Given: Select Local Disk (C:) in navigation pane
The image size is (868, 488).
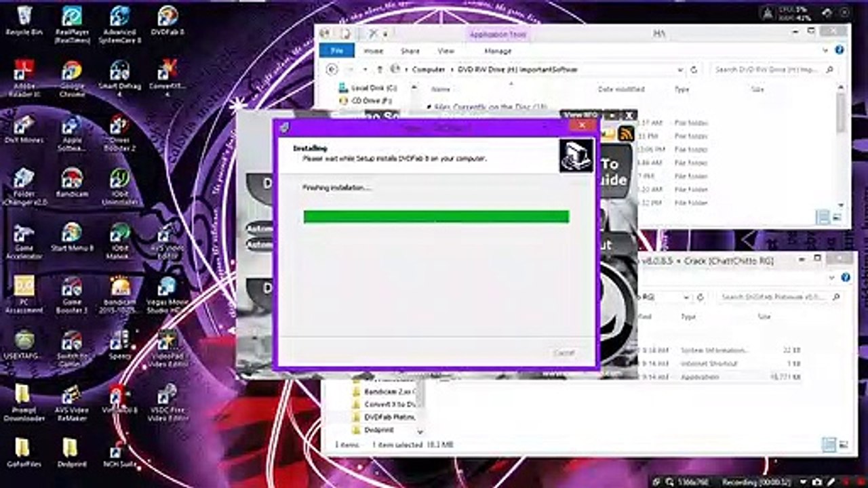Looking at the screenshot, I should point(368,87).
